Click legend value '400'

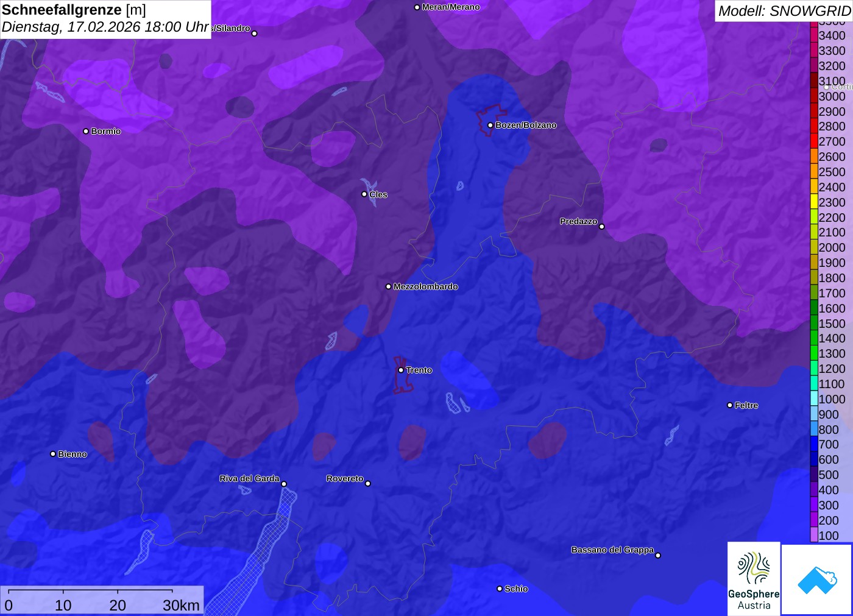(x=829, y=490)
